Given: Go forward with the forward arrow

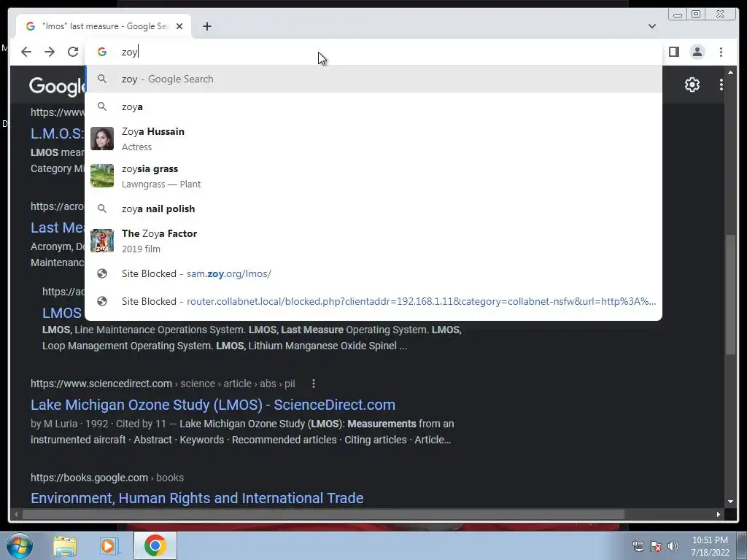Looking at the screenshot, I should click(50, 52).
